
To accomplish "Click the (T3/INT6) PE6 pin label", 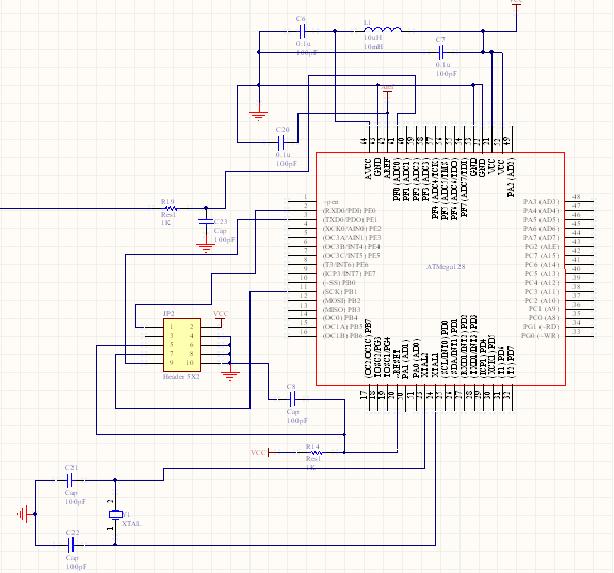I will point(345,265).
